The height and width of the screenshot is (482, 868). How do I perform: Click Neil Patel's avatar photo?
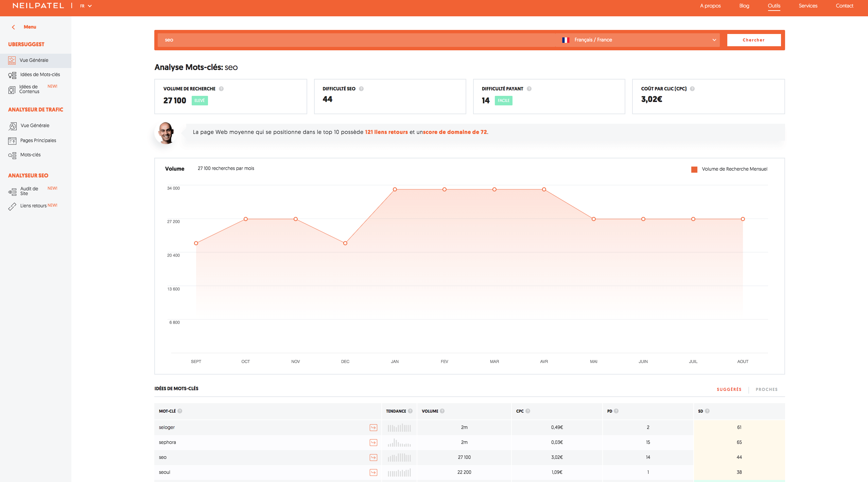click(166, 133)
